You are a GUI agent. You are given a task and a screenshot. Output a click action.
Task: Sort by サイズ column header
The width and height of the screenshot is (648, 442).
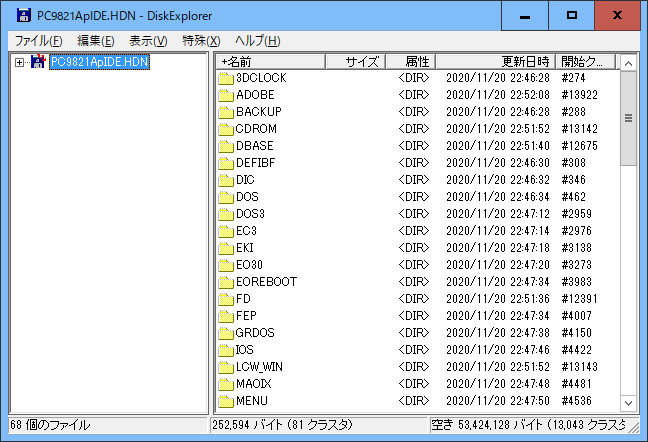355,61
